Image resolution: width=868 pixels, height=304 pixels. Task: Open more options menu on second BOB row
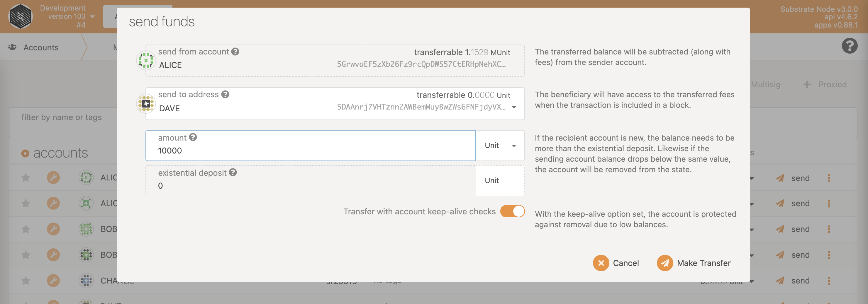click(x=829, y=255)
